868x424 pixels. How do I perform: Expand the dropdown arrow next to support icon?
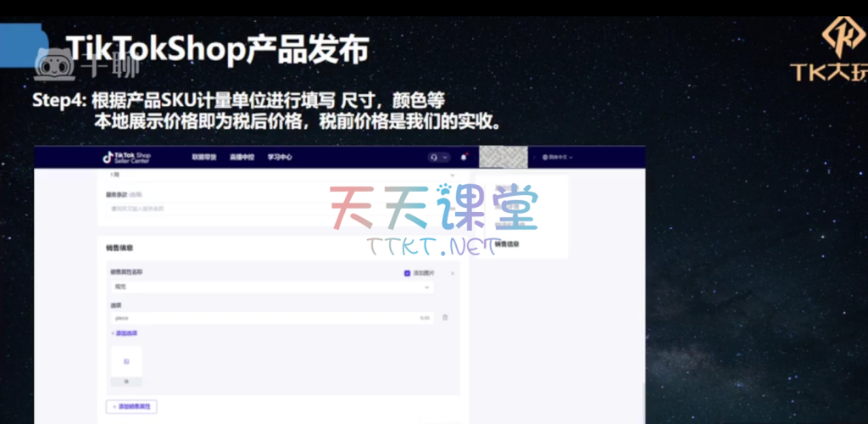(444, 157)
